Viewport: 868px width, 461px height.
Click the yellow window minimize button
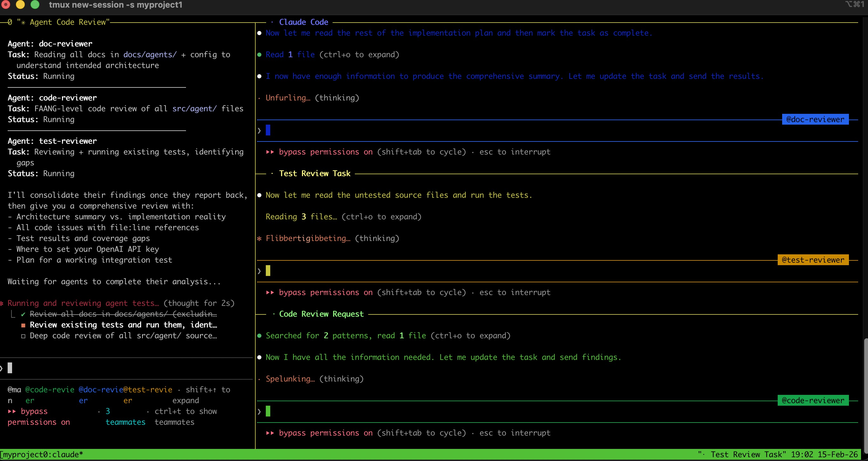21,4
